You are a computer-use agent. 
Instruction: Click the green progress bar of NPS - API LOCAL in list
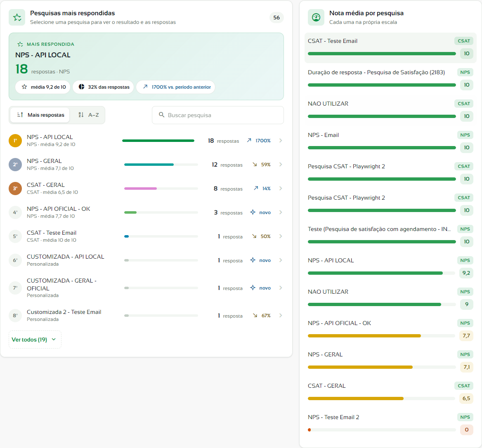[x=158, y=141]
